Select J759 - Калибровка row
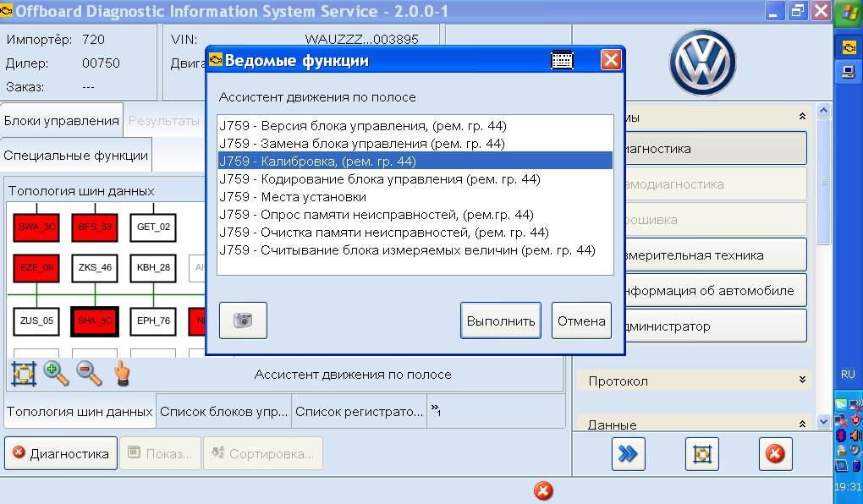 (x=415, y=161)
